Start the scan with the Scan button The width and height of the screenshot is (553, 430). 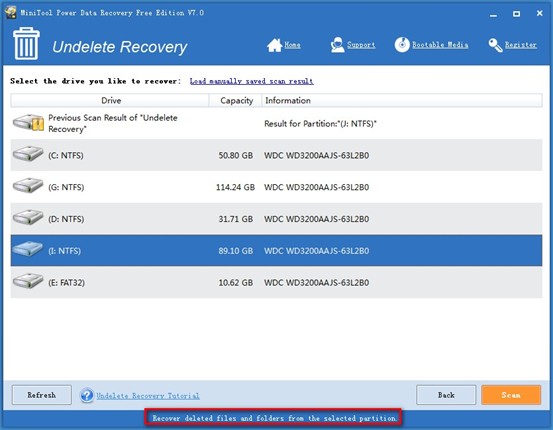point(511,395)
